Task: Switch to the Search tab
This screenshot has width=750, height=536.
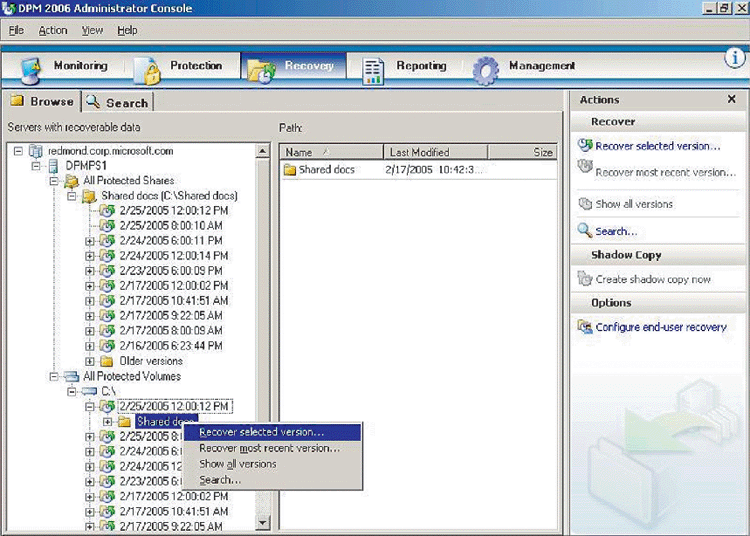Action: click(118, 102)
